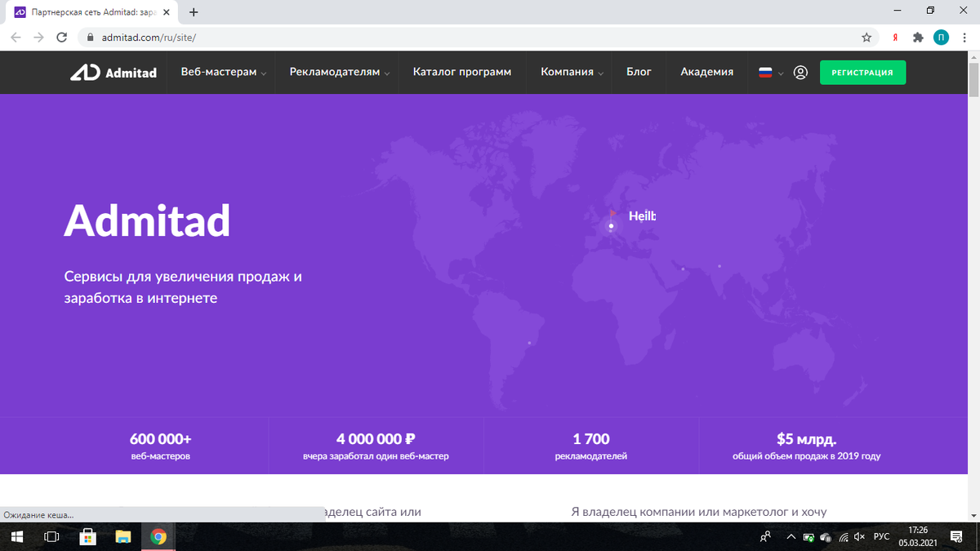Switch the РУС input language
980x551 pixels.
coord(882,536)
